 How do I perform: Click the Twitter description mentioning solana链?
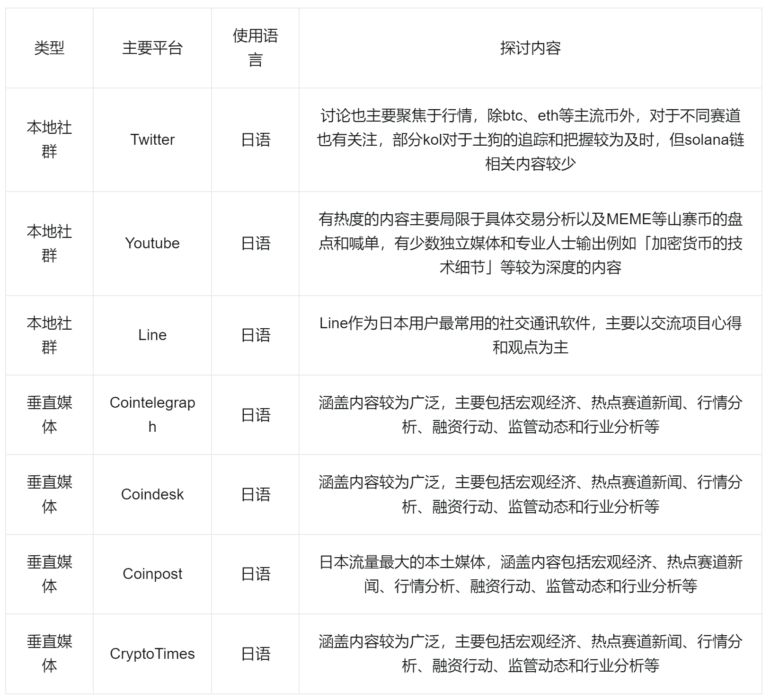click(531, 140)
